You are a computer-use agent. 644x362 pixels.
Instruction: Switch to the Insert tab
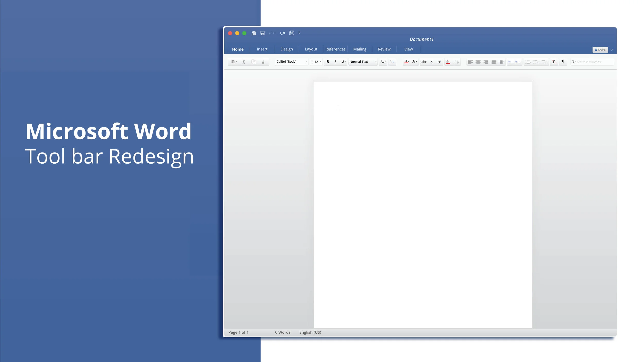click(262, 49)
